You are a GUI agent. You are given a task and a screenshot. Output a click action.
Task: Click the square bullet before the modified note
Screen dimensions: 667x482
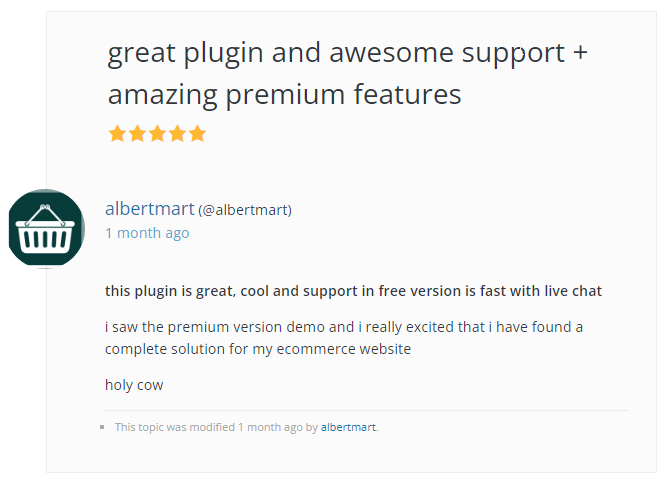(x=103, y=428)
